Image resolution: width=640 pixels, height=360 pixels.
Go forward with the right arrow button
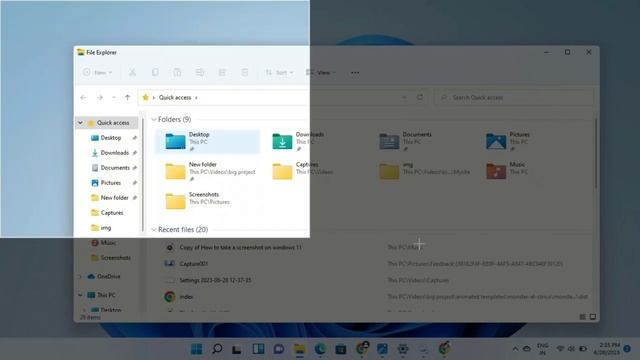(x=100, y=98)
